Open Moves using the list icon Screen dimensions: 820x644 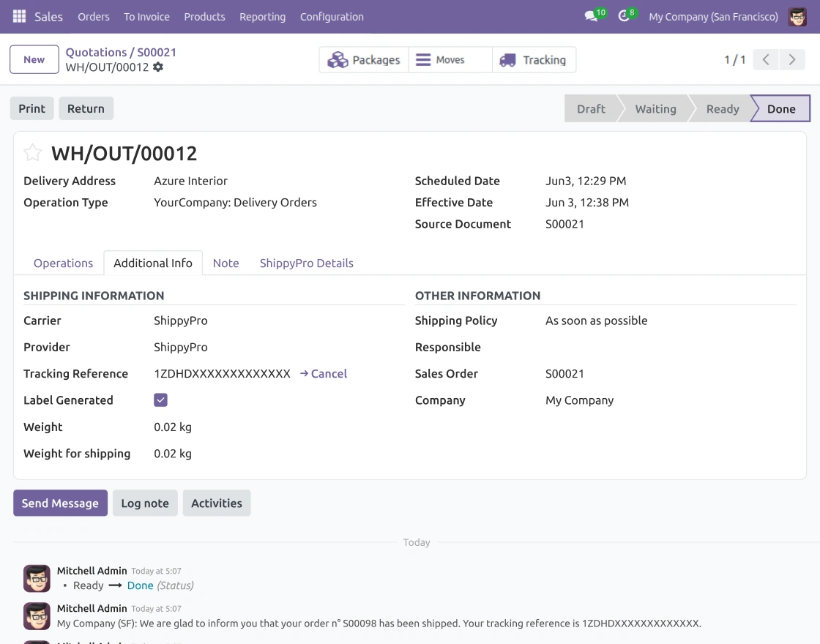(423, 59)
